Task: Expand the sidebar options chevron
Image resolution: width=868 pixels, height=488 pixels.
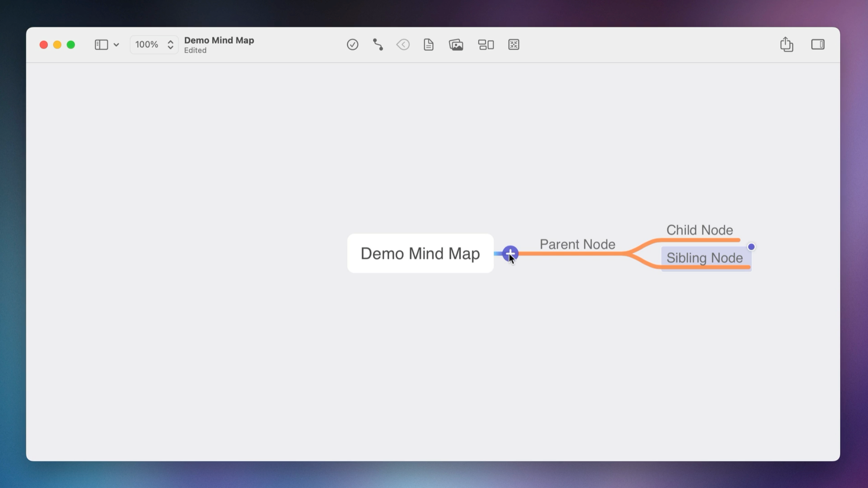Action: tap(116, 44)
